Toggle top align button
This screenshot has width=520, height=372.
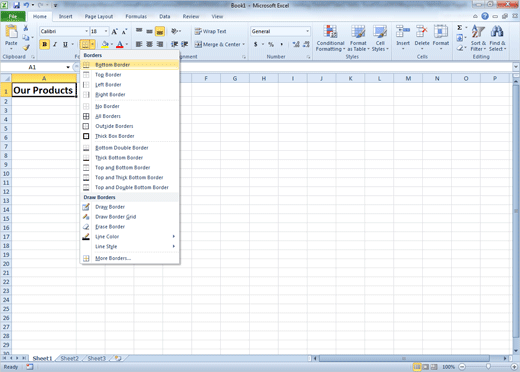pos(139,31)
